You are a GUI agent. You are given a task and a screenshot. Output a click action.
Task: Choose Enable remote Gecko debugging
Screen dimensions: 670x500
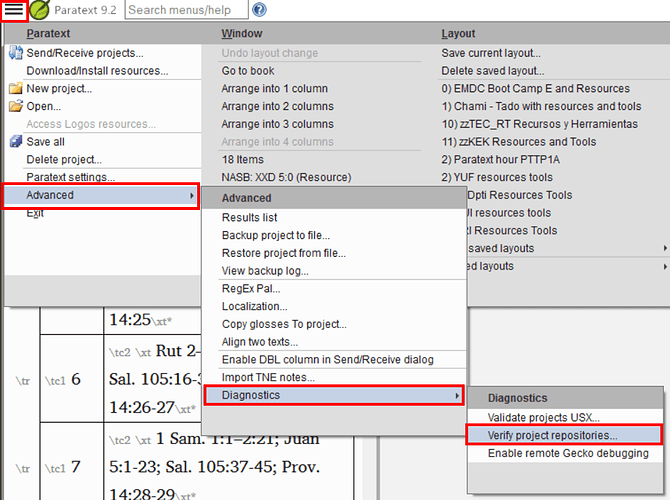(x=568, y=453)
